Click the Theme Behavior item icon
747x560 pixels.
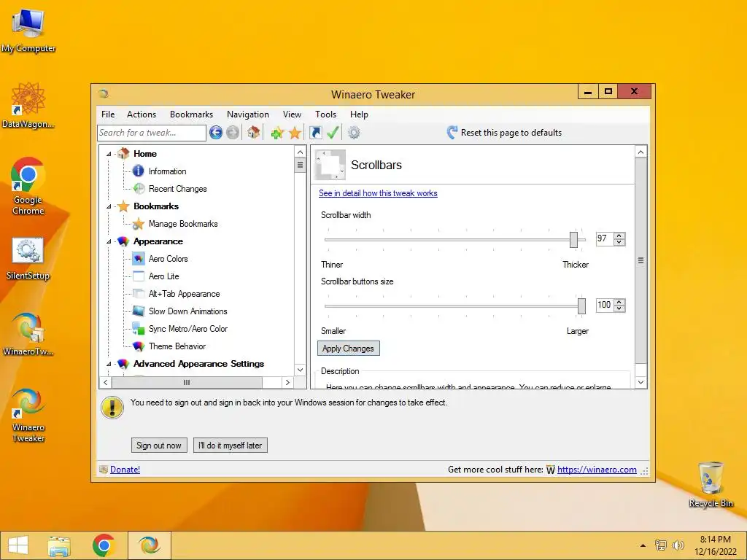pyautogui.click(x=139, y=346)
